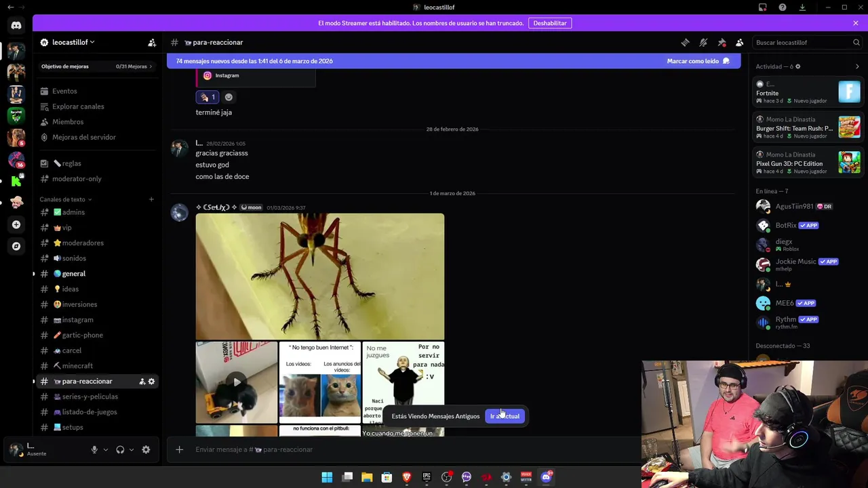868x488 pixels.
Task: Select the moderadores channel
Action: [97, 243]
